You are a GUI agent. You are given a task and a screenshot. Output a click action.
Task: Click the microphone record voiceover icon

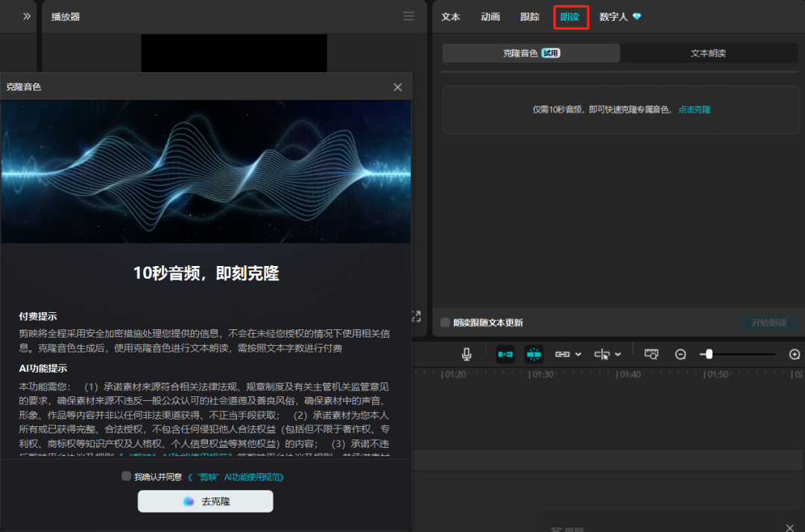point(467,354)
